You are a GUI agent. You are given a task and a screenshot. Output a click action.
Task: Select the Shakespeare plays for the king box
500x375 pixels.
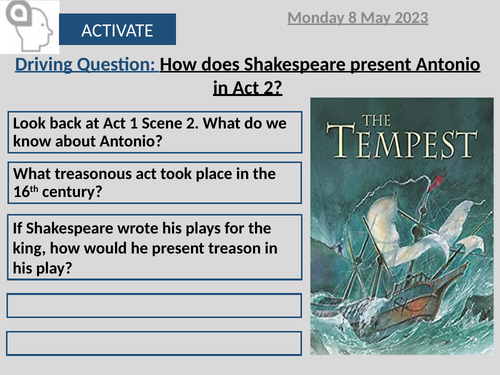[155, 247]
